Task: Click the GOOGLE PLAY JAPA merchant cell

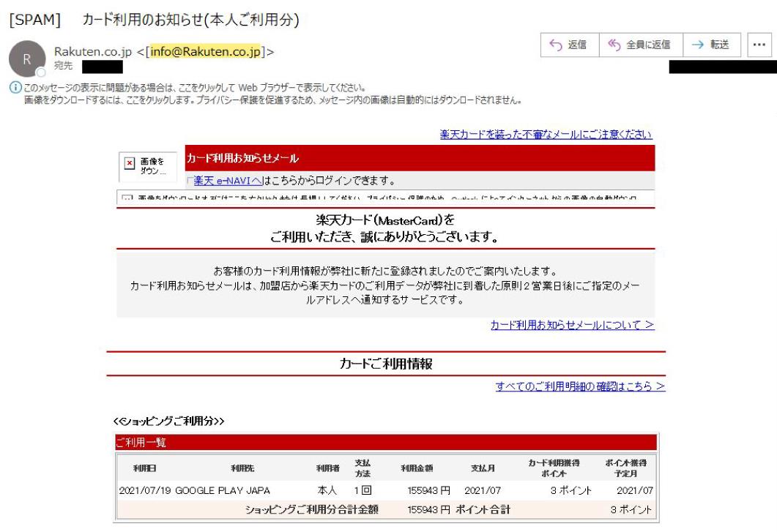Action: click(x=223, y=491)
